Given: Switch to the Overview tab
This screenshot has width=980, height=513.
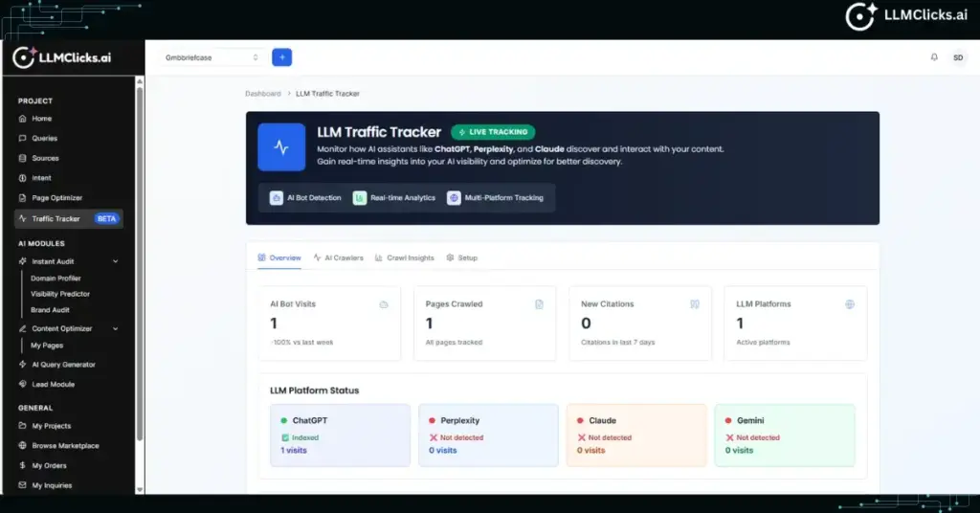Looking at the screenshot, I should click(x=279, y=258).
